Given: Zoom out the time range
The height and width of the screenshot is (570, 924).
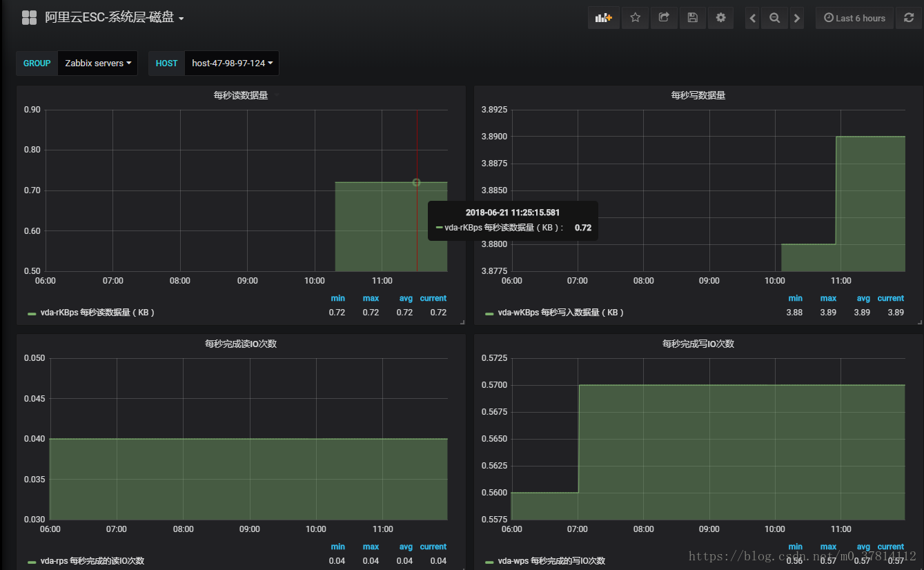Looking at the screenshot, I should (774, 18).
